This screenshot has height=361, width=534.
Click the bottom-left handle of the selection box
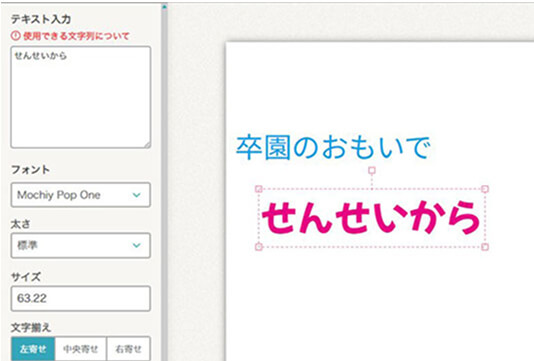tap(259, 247)
